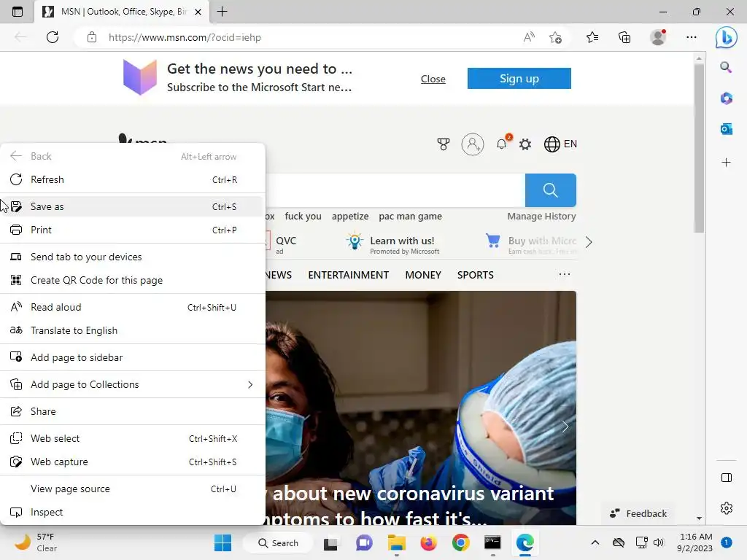Image resolution: width=747 pixels, height=560 pixels.
Task: Click the 'appetize' search suggestion
Action: 350,216
